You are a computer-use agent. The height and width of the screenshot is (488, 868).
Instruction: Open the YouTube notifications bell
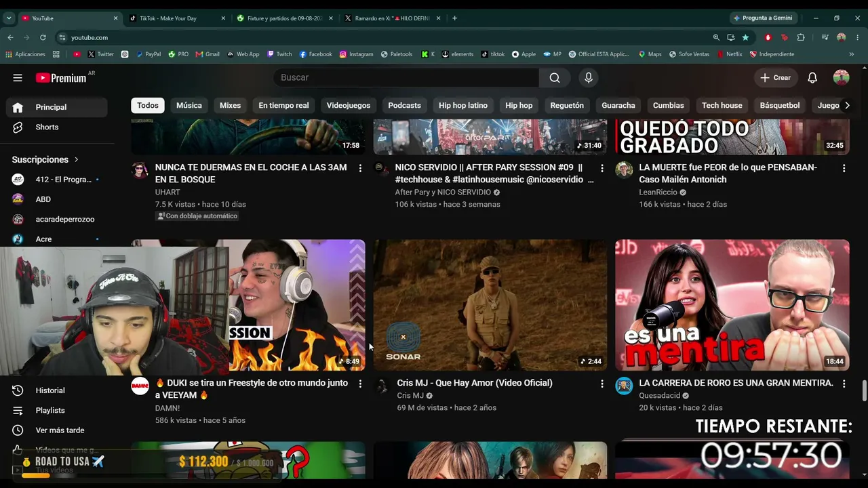click(812, 78)
